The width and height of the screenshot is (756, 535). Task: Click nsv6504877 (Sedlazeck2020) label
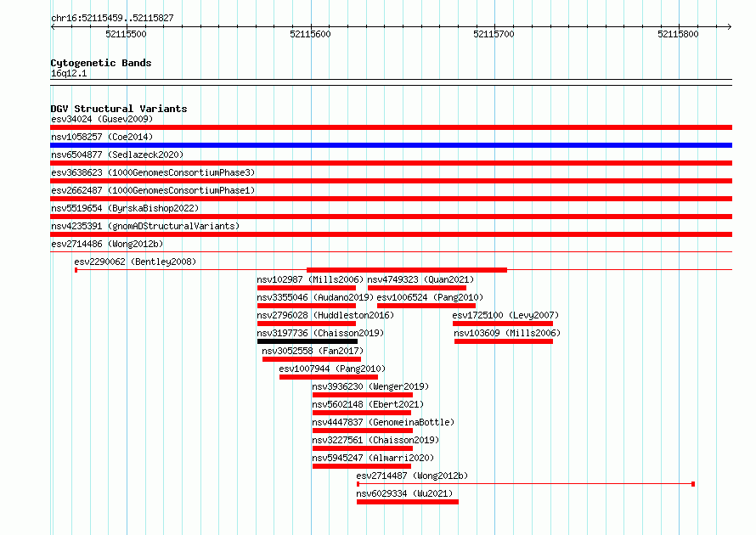tap(117, 155)
